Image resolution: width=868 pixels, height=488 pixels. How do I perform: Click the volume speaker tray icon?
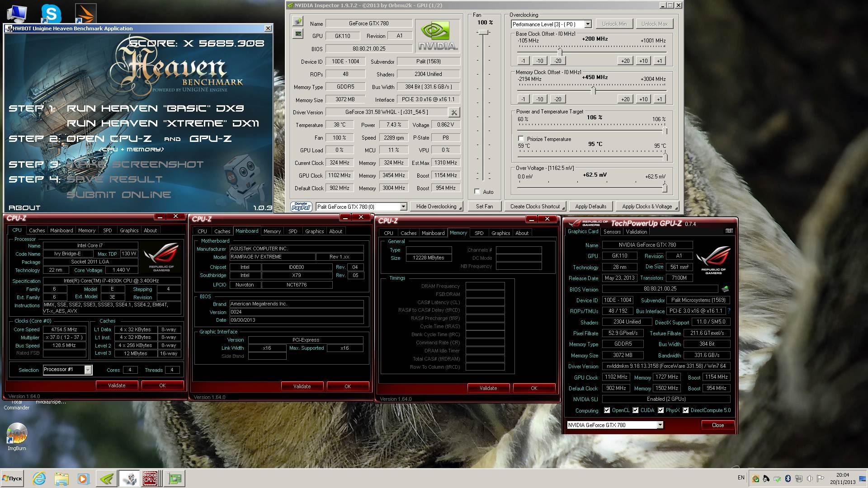click(809, 478)
